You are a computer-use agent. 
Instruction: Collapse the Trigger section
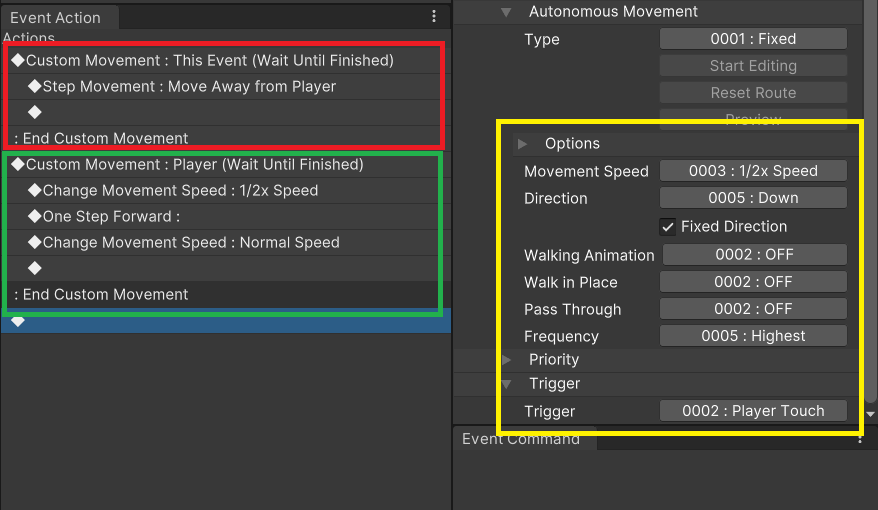tap(506, 384)
